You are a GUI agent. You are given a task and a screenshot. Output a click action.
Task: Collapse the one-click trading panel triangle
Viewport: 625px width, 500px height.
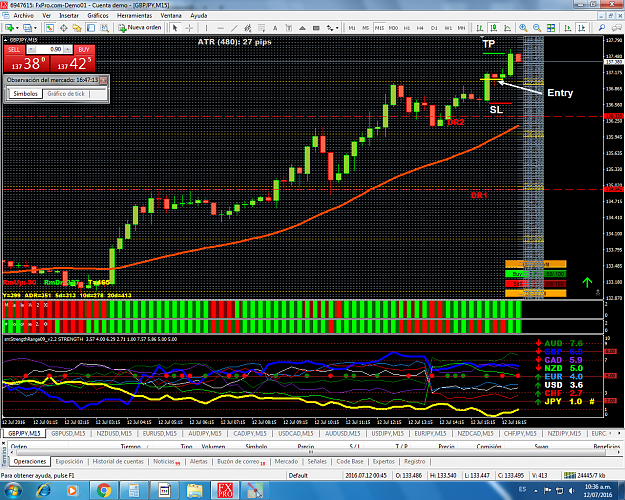(x=6, y=40)
